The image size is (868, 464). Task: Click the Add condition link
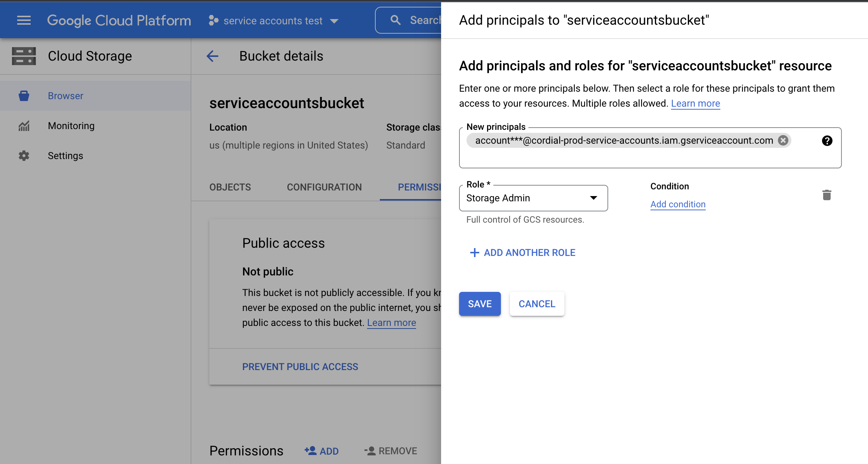point(678,204)
